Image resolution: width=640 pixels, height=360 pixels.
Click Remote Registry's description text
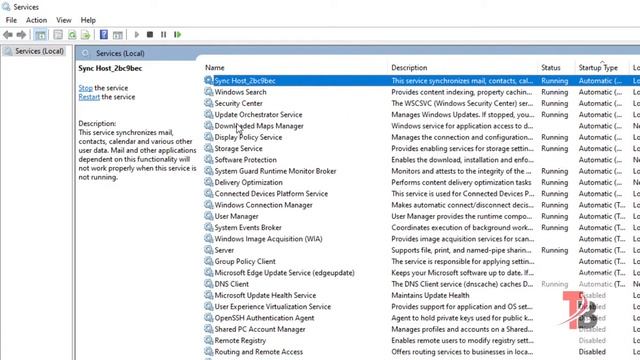[x=462, y=340]
